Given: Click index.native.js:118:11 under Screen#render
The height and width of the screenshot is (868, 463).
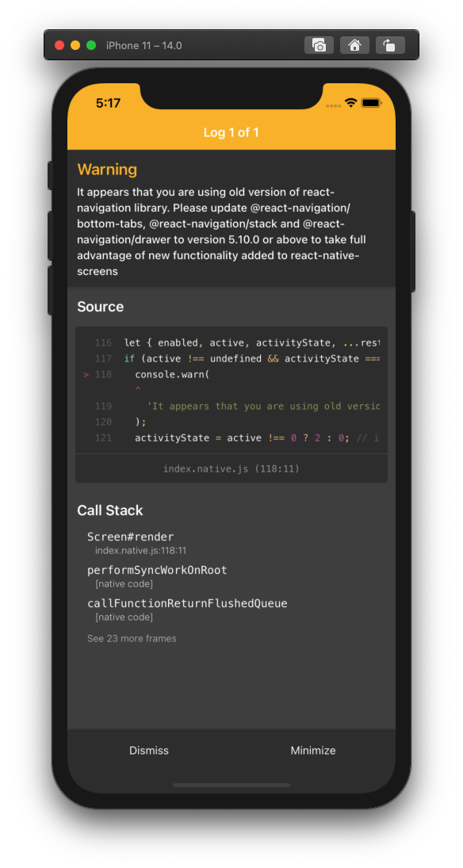Looking at the screenshot, I should point(140,550).
